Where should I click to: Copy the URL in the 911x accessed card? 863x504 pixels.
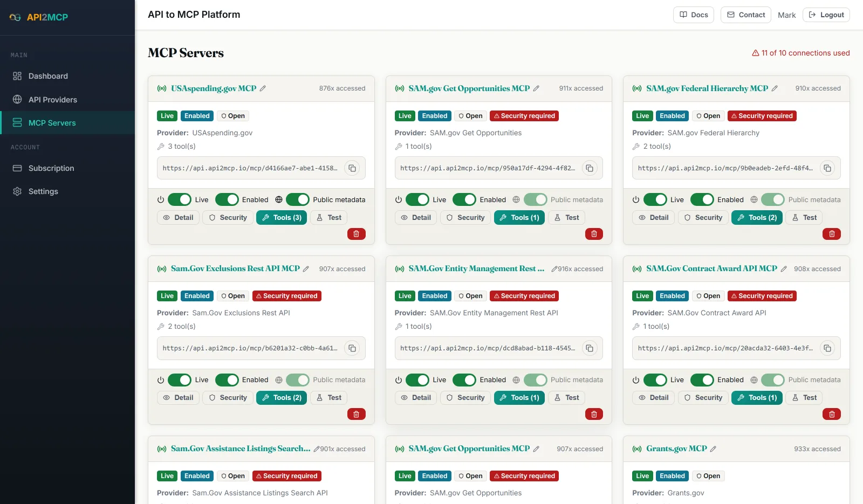590,168
